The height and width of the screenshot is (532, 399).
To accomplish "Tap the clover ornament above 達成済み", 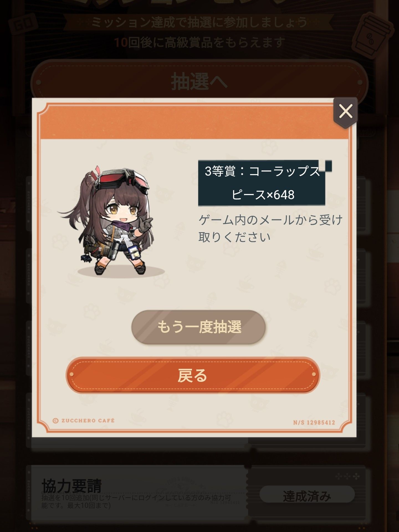I will pyautogui.click(x=347, y=477).
